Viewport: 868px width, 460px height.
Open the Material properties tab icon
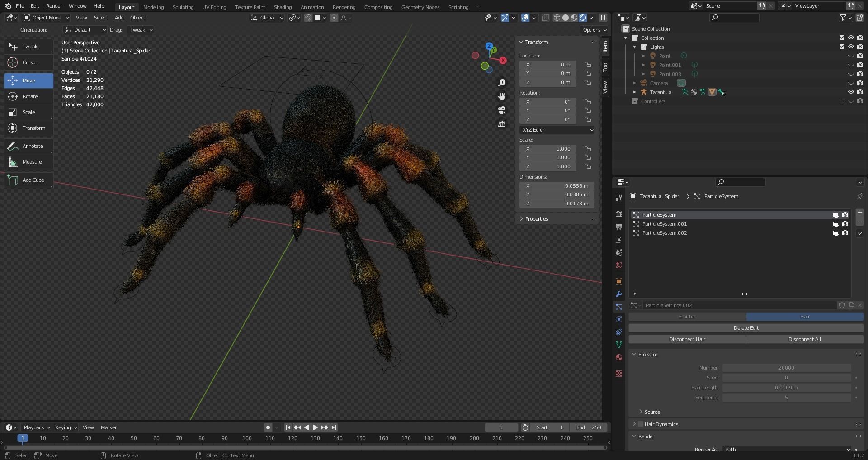(619, 357)
